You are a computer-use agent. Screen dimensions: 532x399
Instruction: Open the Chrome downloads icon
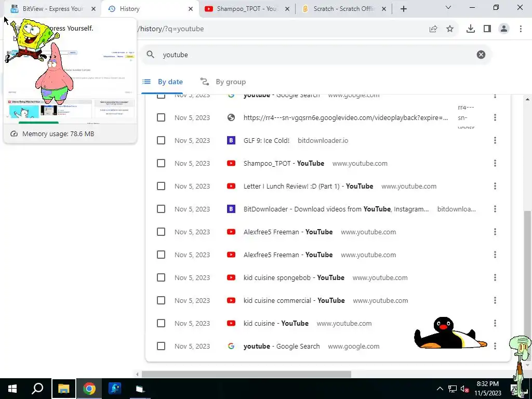tap(471, 29)
